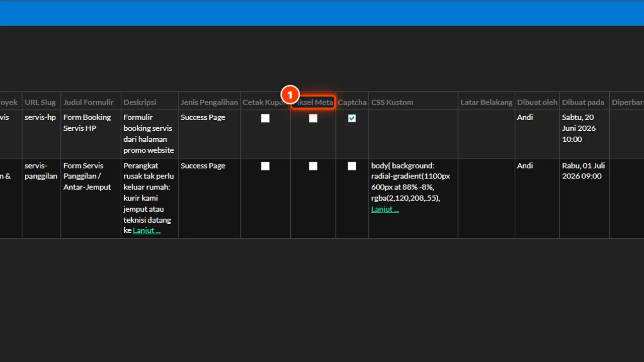Click Dibuat oleh column header
Screen dimensions: 644x362
pos(537,102)
